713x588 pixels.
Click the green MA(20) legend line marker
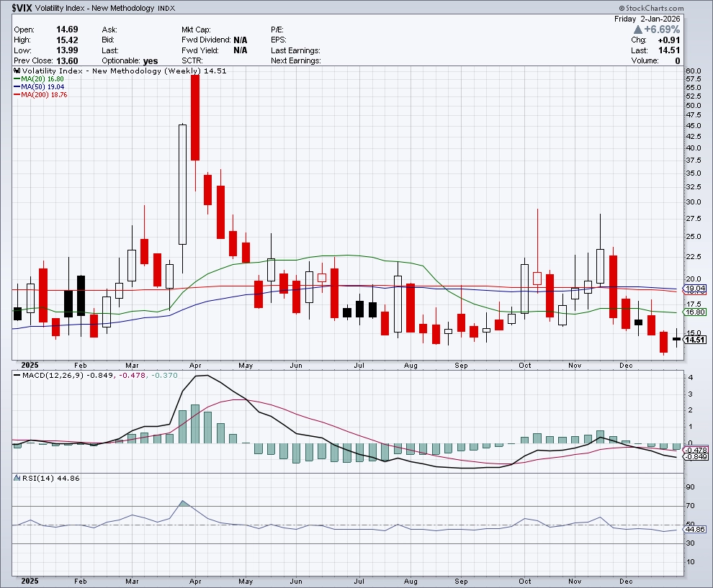(x=17, y=79)
